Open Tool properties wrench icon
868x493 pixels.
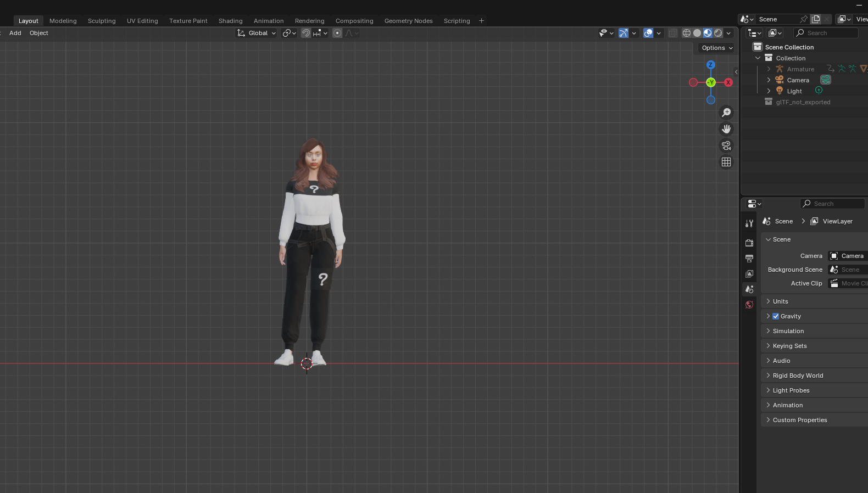[749, 223]
